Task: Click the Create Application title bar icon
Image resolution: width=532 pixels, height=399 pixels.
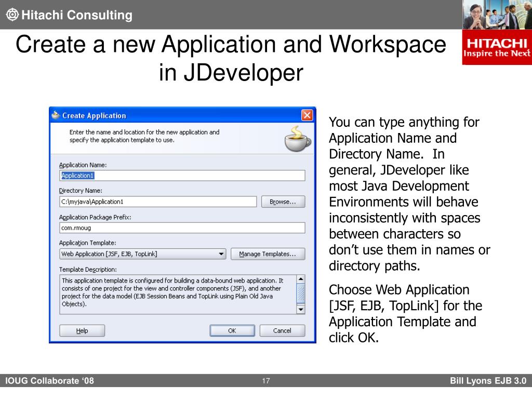Action: 56,115
